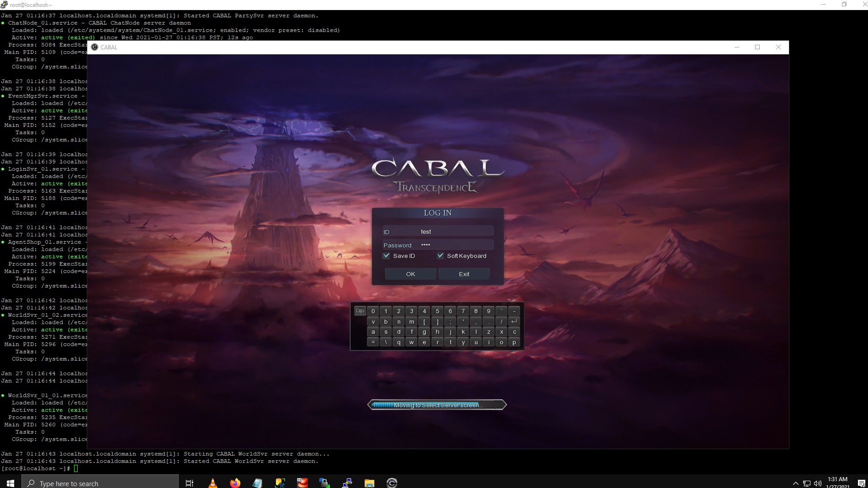Click the backslash key on soft keyboard

pyautogui.click(x=386, y=342)
